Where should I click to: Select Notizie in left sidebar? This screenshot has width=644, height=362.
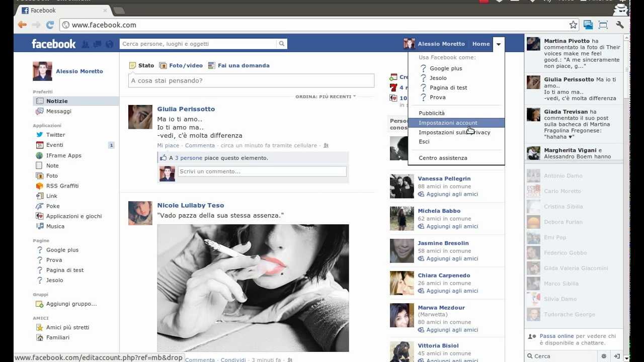(x=76, y=101)
